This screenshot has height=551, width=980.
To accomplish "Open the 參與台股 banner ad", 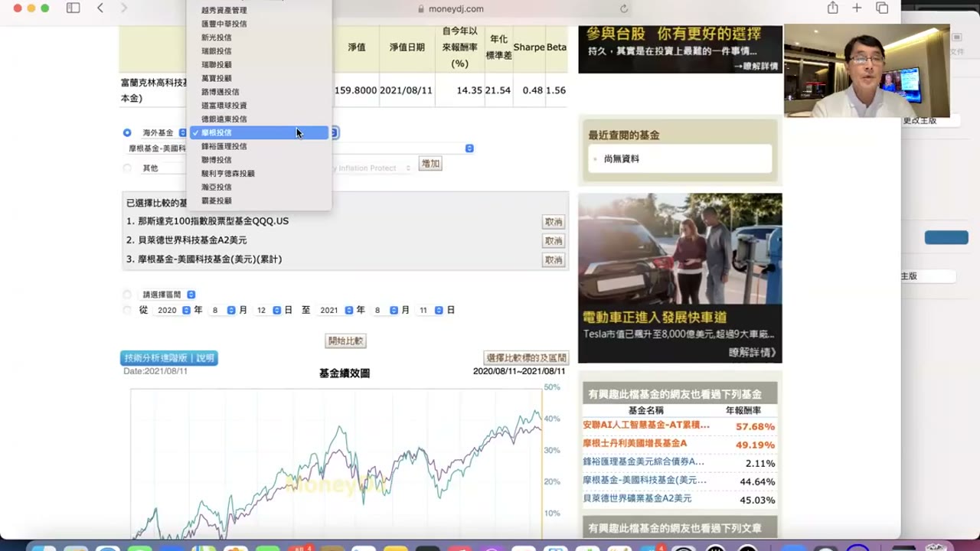I will coord(680,48).
